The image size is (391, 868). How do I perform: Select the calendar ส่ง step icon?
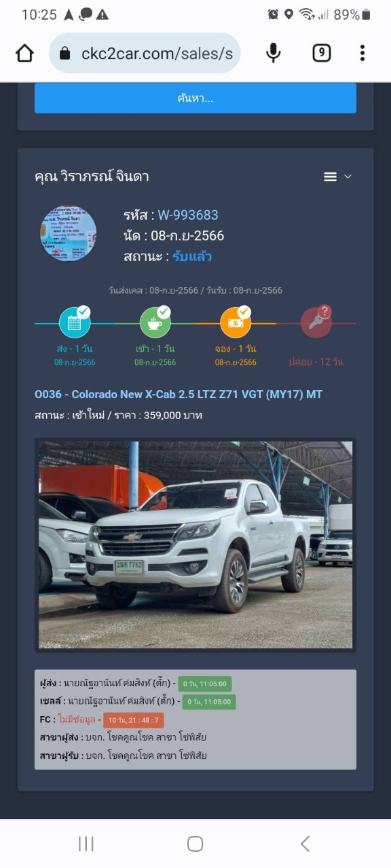point(75,322)
